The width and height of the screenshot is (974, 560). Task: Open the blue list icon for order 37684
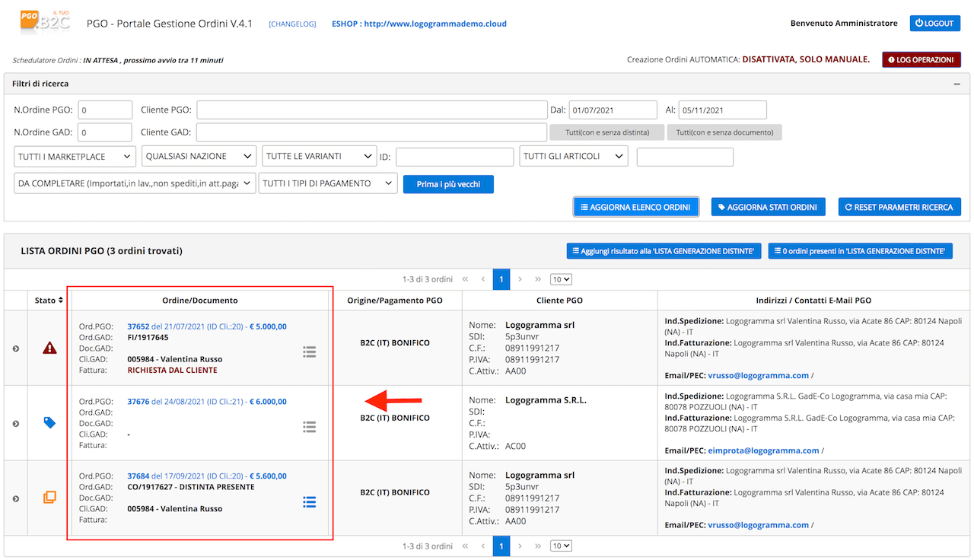pos(309,502)
